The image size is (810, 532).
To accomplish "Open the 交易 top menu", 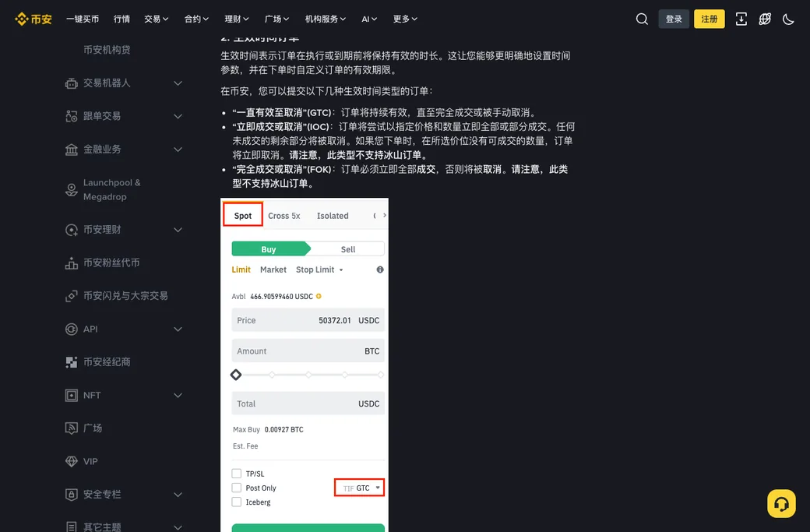I will pyautogui.click(x=156, y=19).
